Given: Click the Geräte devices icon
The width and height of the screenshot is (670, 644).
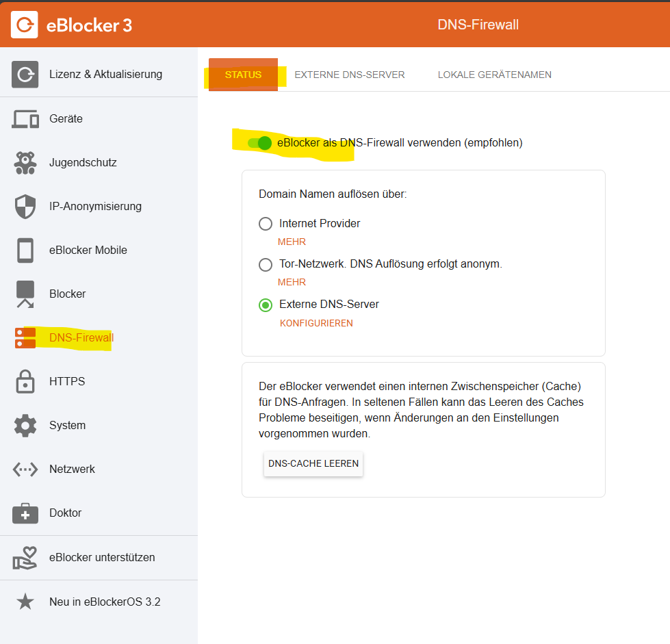Looking at the screenshot, I should [25, 119].
